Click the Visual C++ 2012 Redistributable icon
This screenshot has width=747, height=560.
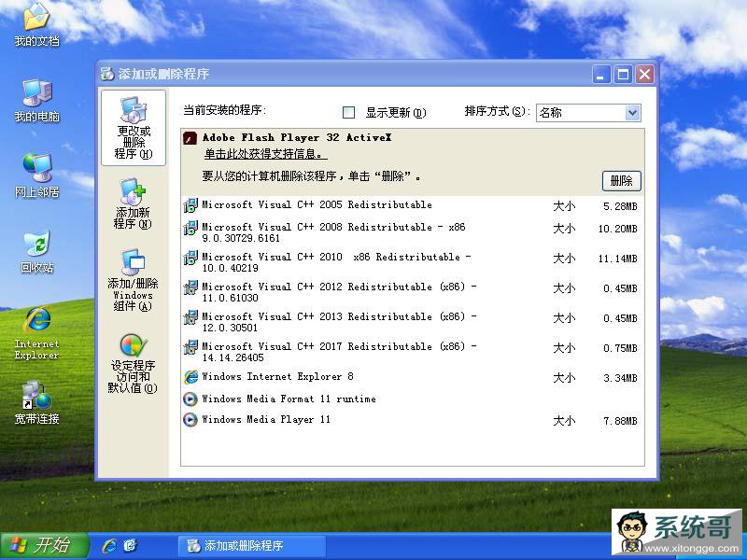(x=190, y=287)
